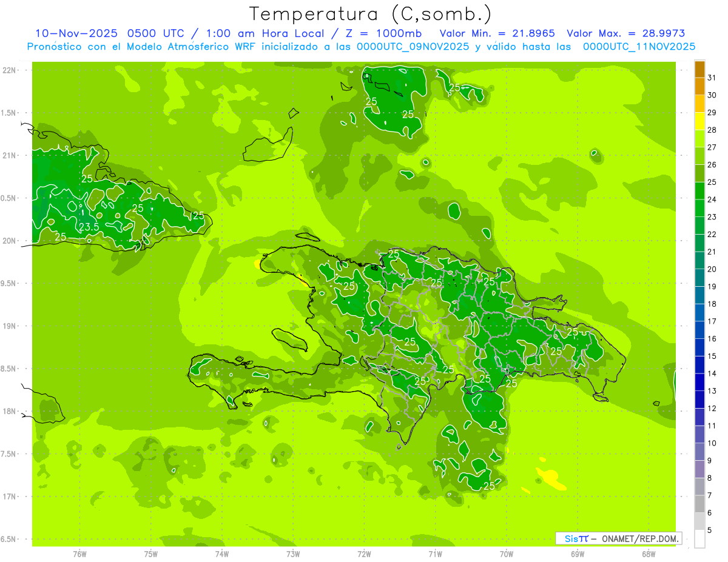Click the "0000UTC_11NOV2025" valid-until time
The height and width of the screenshot is (562, 728).
(x=639, y=47)
